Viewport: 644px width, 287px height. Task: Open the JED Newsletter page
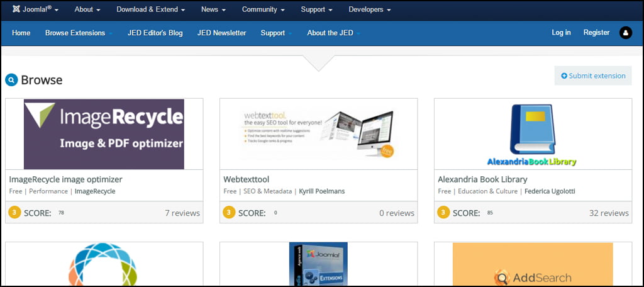221,33
